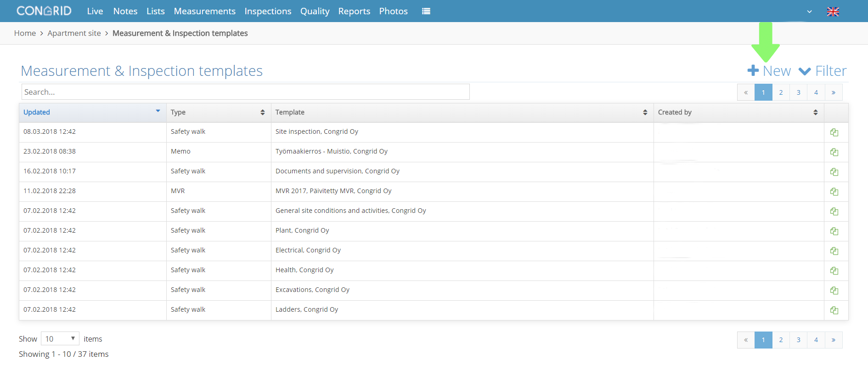Screen dimensions: 868x366
Task: Go to Apartment site breadcrumb
Action: click(x=74, y=33)
